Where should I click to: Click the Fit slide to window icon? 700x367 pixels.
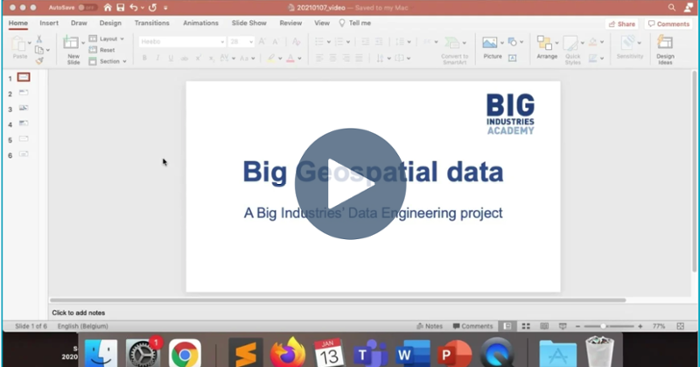(x=680, y=326)
